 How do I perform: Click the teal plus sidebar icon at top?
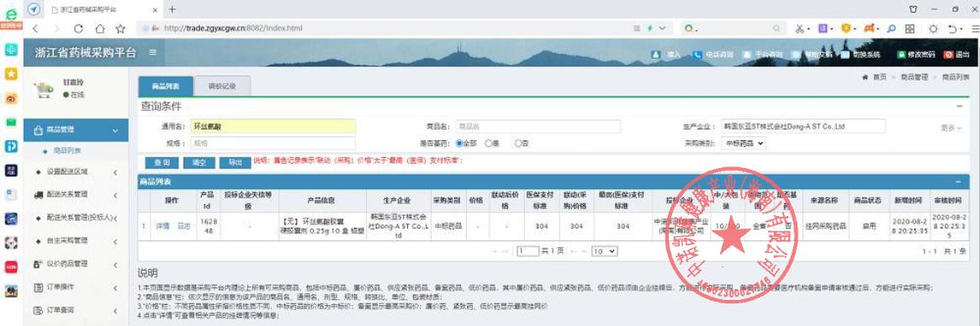tap(11, 50)
